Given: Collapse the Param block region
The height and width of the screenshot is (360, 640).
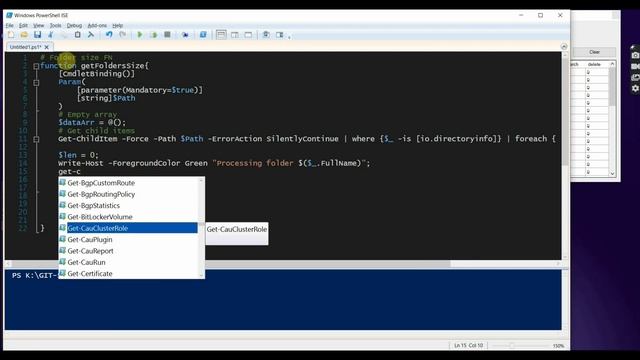Looking at the screenshot, I should [36, 82].
